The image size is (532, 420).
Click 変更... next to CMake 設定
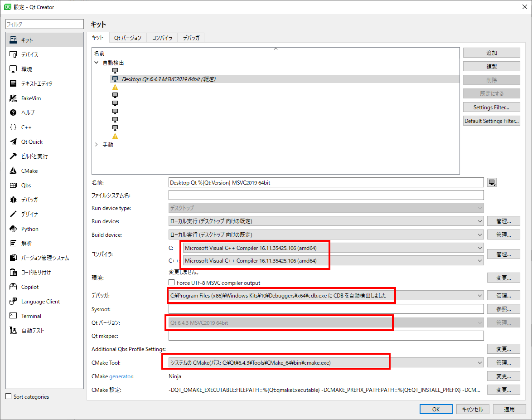click(503, 390)
